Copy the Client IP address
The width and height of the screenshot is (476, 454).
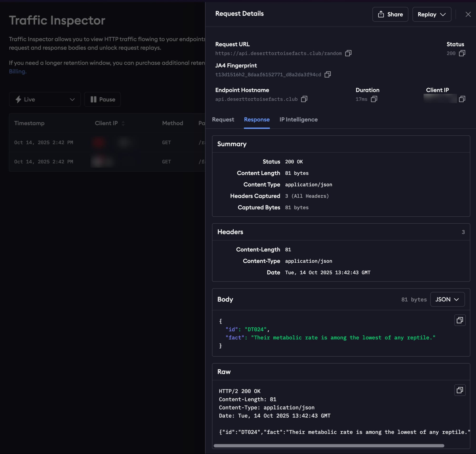click(462, 99)
